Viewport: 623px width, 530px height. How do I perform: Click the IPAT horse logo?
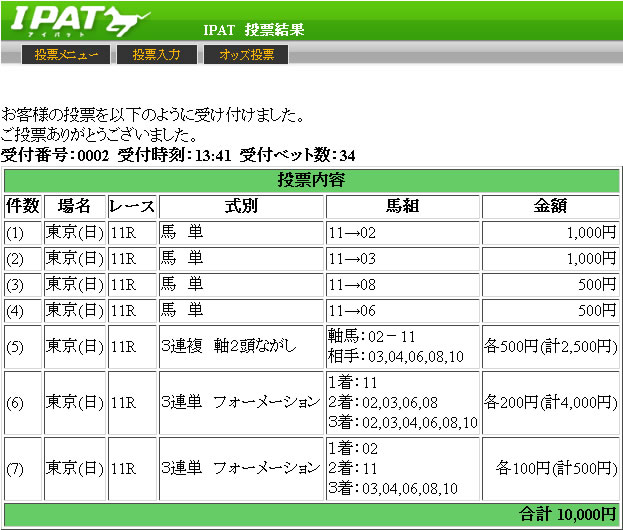pyautogui.click(x=81, y=21)
